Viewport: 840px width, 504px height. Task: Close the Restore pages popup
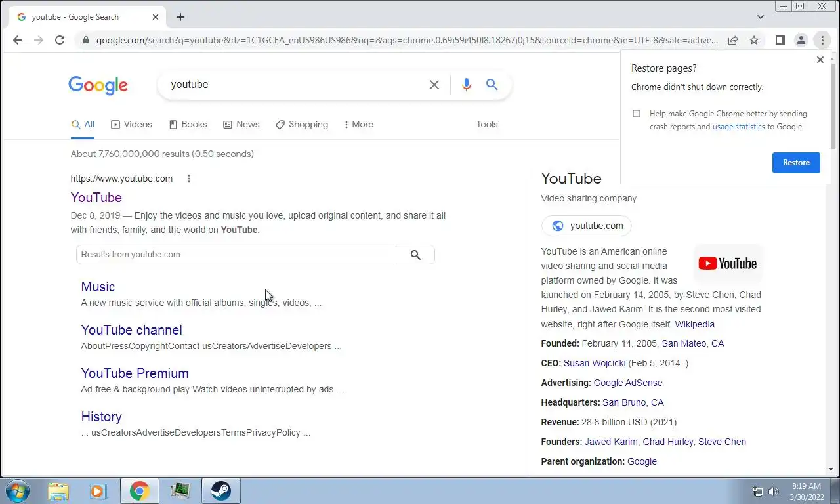[820, 60]
